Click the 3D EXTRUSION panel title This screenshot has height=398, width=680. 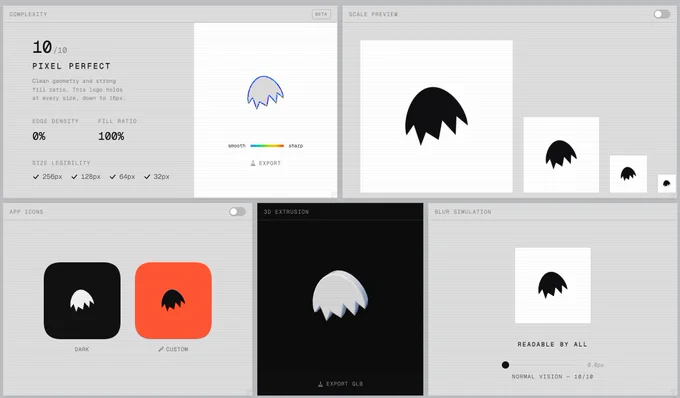(x=286, y=212)
